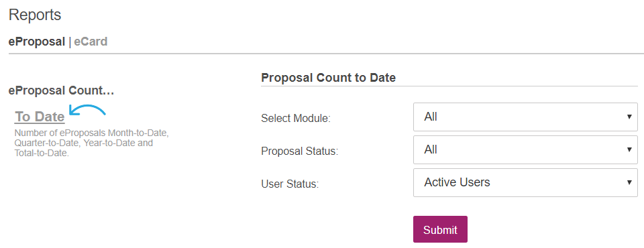The image size is (644, 248).
Task: Click the Select Module dropdown arrow
Action: click(629, 117)
